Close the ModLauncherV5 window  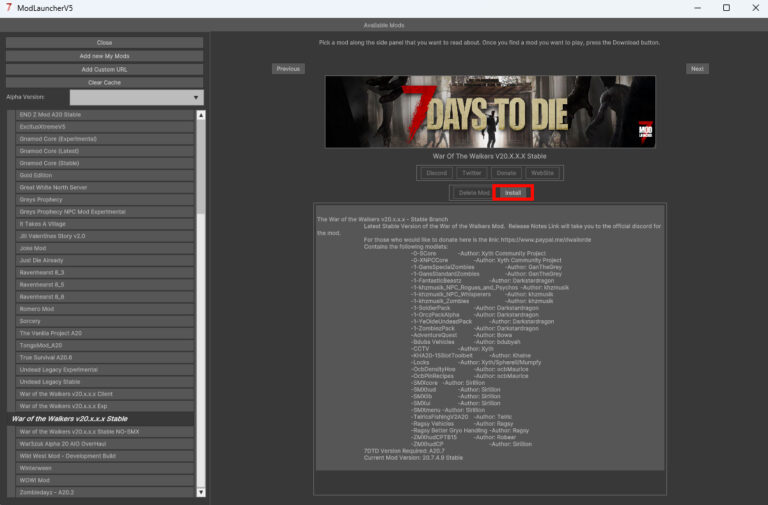tap(755, 8)
